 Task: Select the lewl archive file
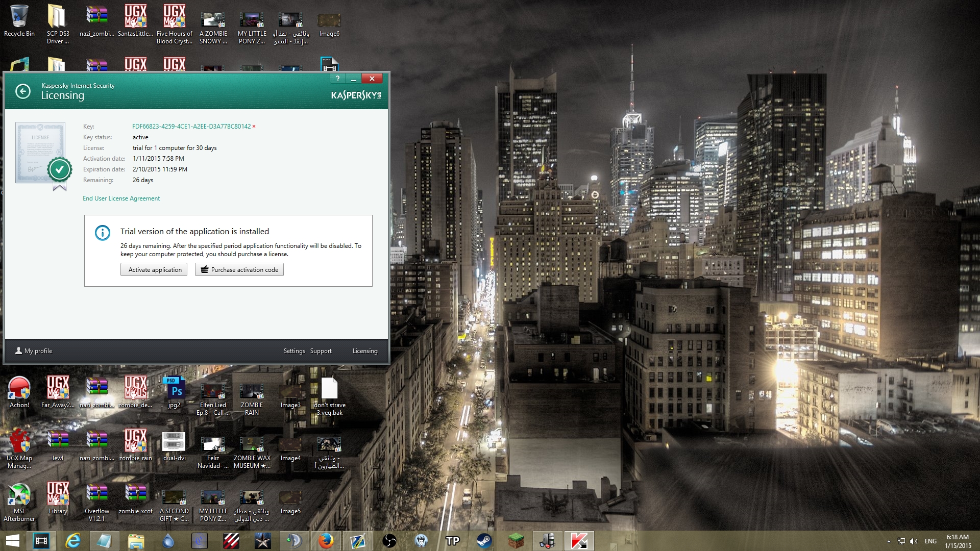[x=58, y=445]
